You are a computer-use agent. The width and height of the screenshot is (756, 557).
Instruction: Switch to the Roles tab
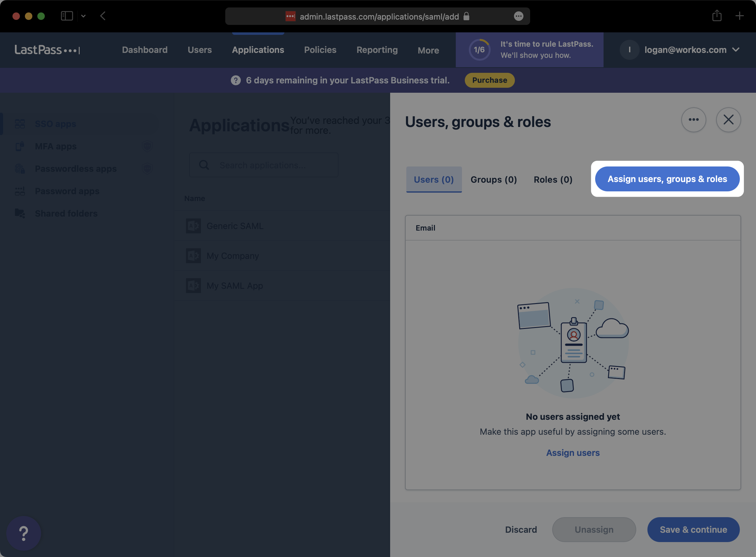tap(553, 179)
